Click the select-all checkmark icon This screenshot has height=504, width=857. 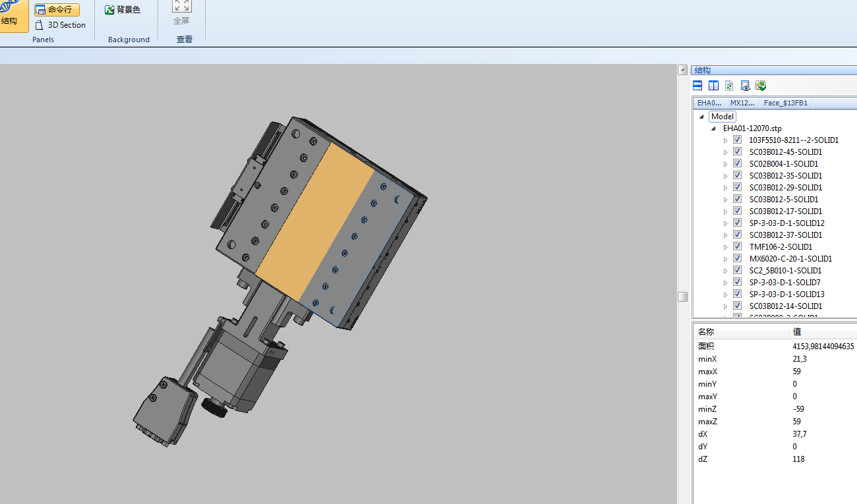tap(761, 86)
